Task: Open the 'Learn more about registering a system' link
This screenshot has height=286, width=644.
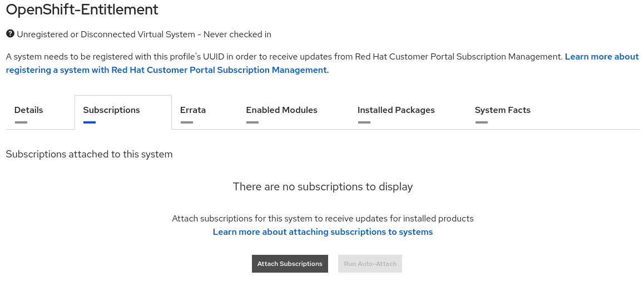Action: tap(167, 70)
